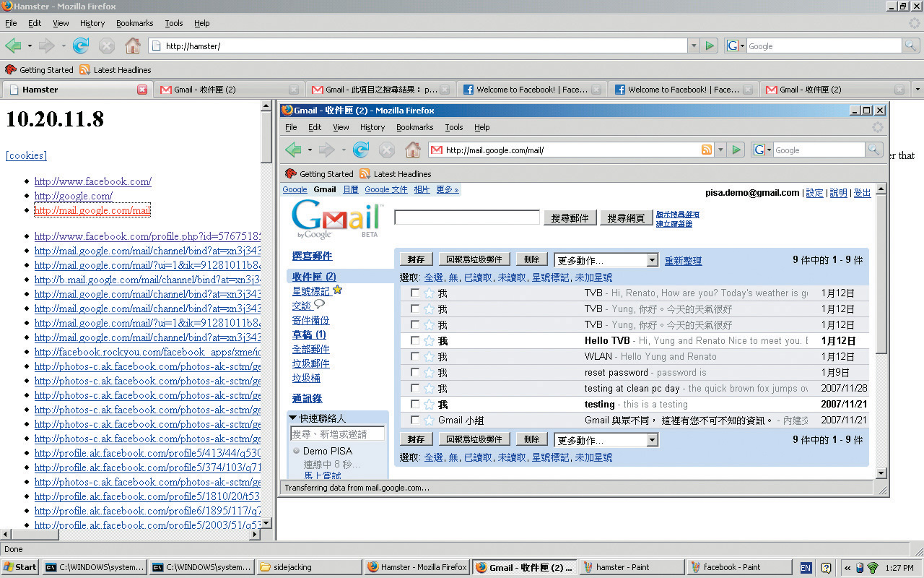Open the hamster - Paint taskbar item
924x578 pixels.
point(632,567)
